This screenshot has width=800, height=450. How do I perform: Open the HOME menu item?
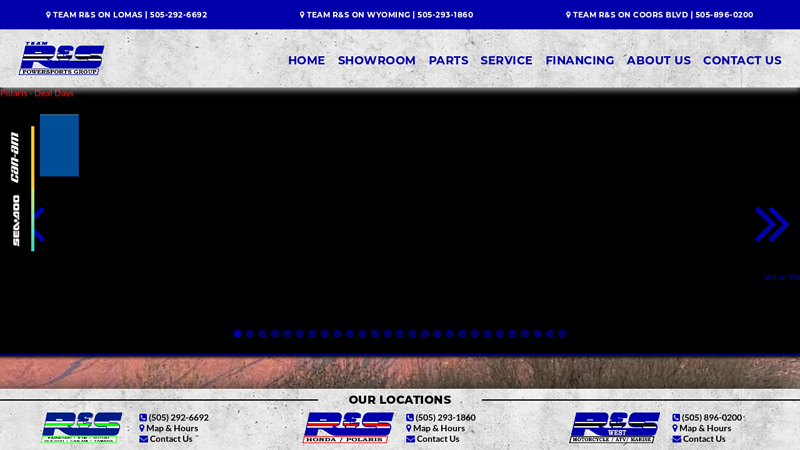(x=306, y=60)
